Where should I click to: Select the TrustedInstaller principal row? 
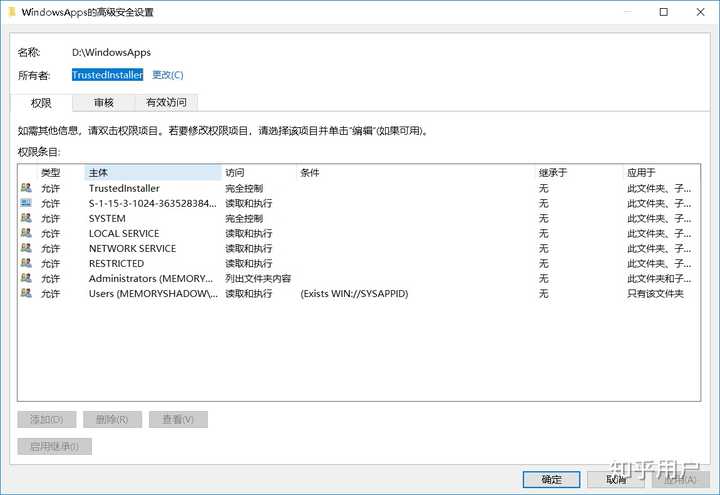click(359, 188)
